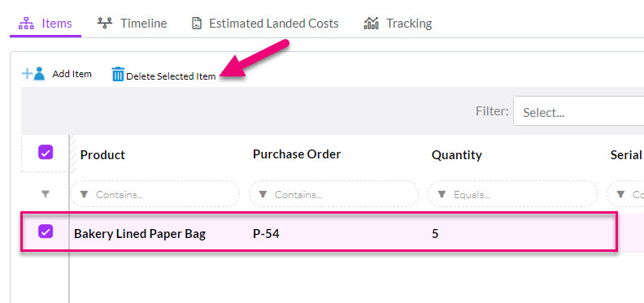The width and height of the screenshot is (644, 303).
Task: Uncheck the Bakery Lined Paper Bag row checkbox
Action: click(x=46, y=232)
